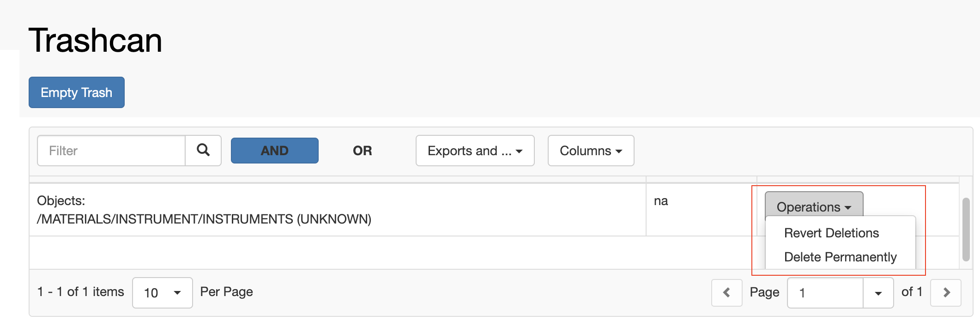The width and height of the screenshot is (980, 327).
Task: Go to next page arrow
Action: [x=946, y=292]
